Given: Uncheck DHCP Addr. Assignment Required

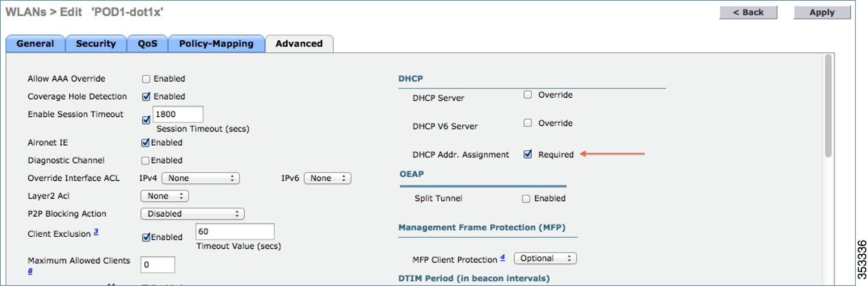Looking at the screenshot, I should pyautogui.click(x=528, y=154).
